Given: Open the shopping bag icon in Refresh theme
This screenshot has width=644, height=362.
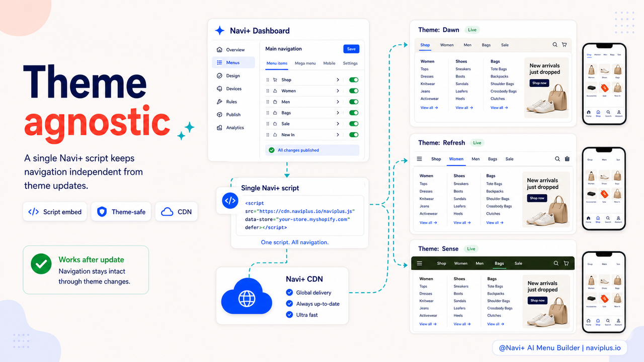Looking at the screenshot, I should [x=568, y=159].
